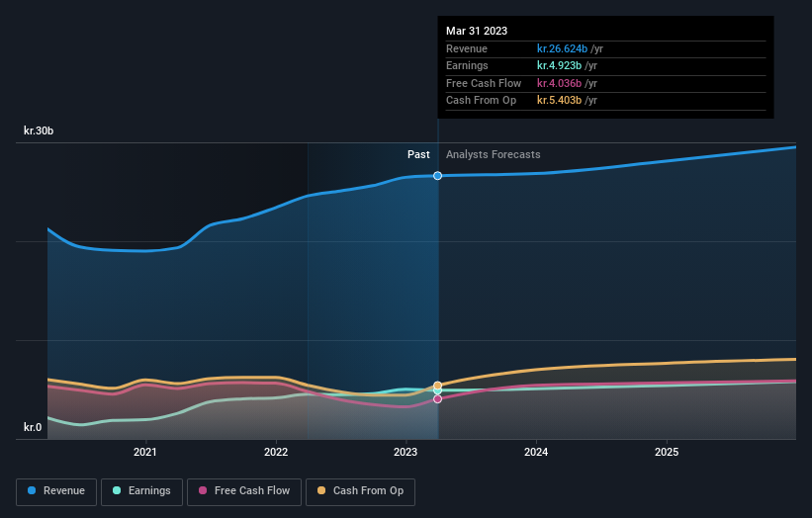Click the kr.30b y-axis label
Viewport: 812px width, 518px height.
(39, 130)
